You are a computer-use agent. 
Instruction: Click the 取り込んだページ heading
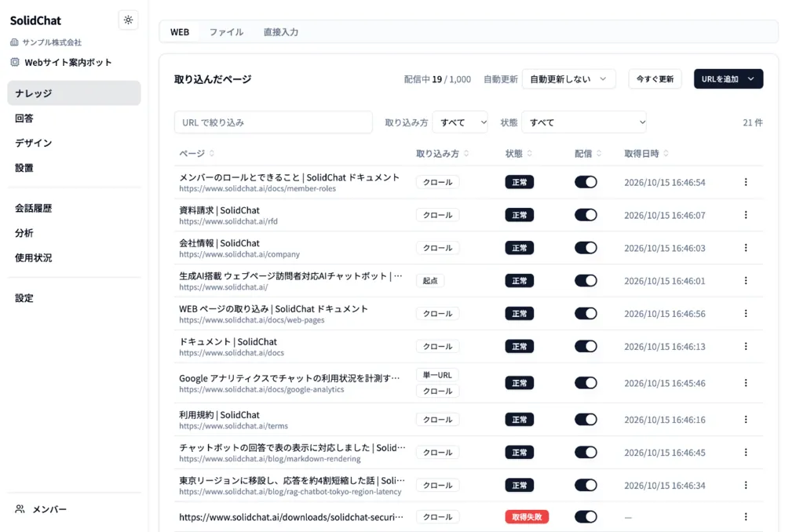(x=213, y=79)
